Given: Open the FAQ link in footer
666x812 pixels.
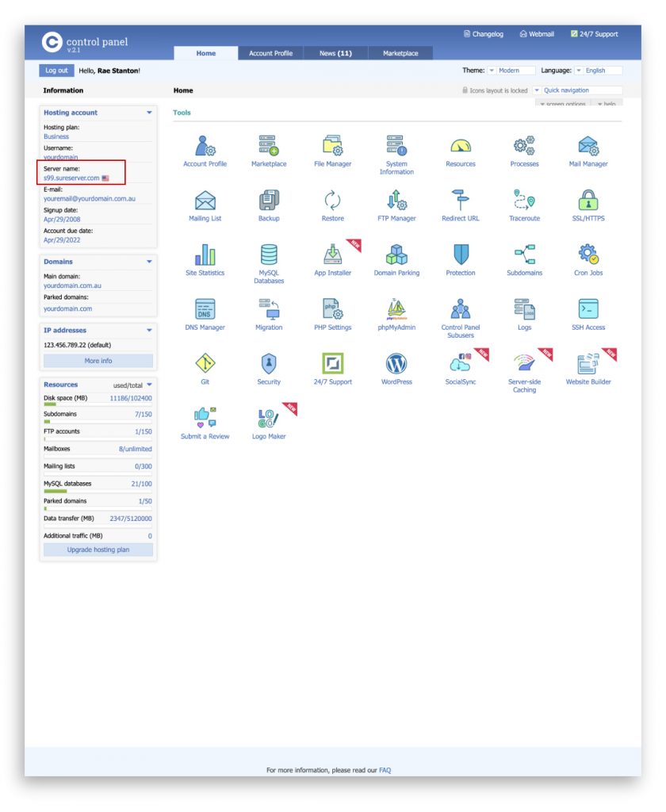Looking at the screenshot, I should [x=385, y=770].
